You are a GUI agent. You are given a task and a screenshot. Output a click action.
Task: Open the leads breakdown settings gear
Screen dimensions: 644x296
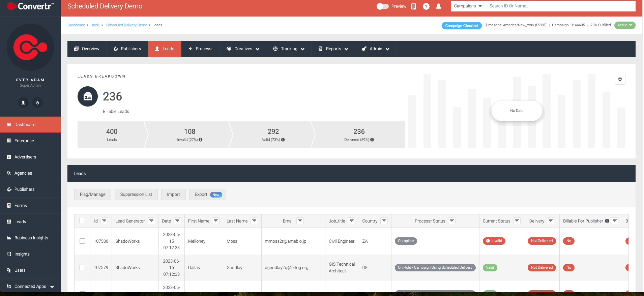[x=620, y=79]
